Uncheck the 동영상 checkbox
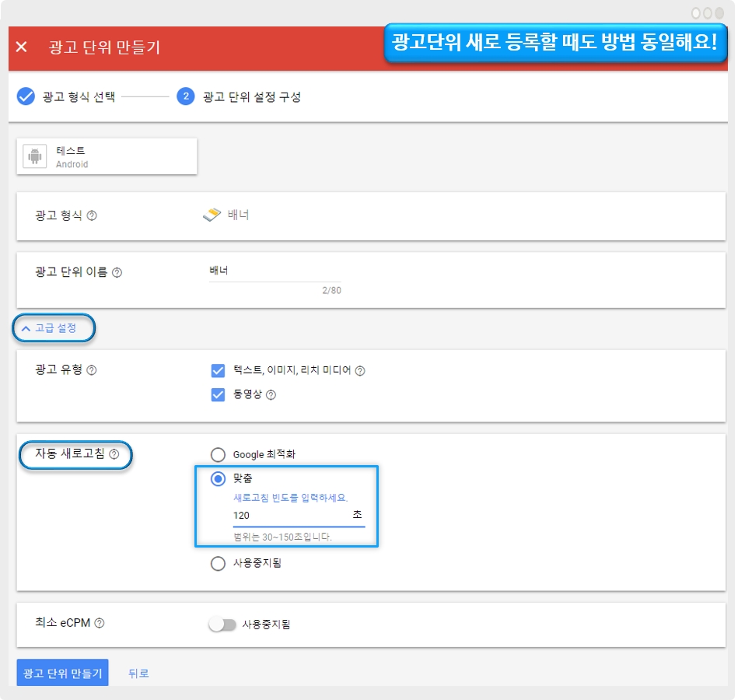Image resolution: width=738 pixels, height=700 pixels. 218,395
